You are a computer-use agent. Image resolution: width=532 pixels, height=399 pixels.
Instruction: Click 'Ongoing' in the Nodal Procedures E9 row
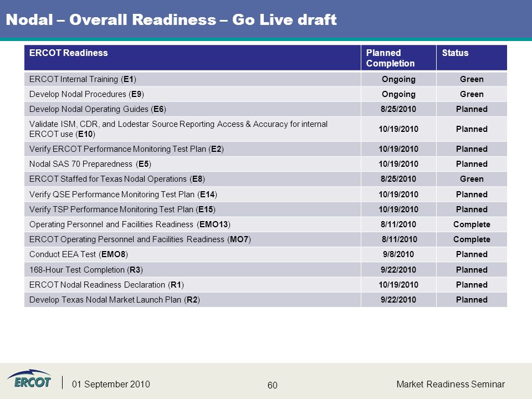tap(398, 94)
